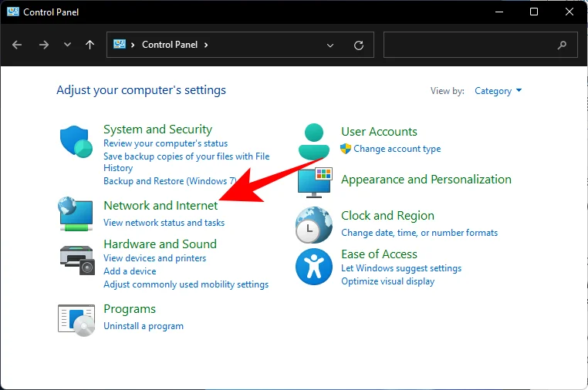Close the Control Panel window
This screenshot has width=588, height=390.
pyautogui.click(x=569, y=12)
